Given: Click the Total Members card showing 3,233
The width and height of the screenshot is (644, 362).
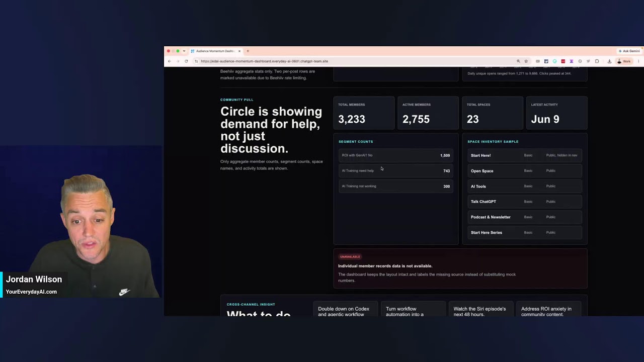Looking at the screenshot, I should pyautogui.click(x=364, y=114).
